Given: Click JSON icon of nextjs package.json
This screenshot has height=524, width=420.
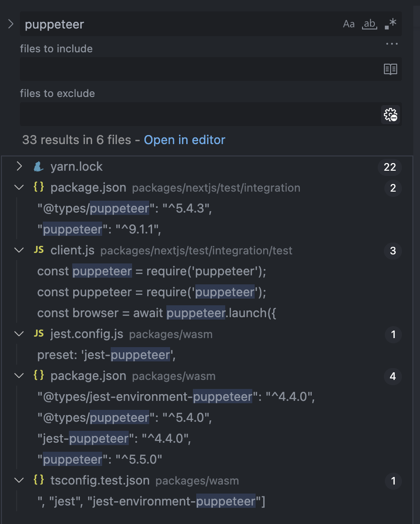Looking at the screenshot, I should tap(39, 187).
